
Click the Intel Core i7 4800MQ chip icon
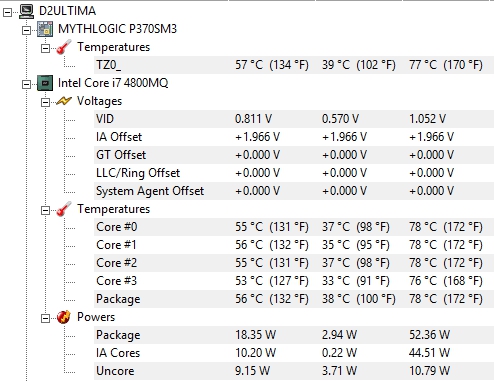[x=45, y=83]
